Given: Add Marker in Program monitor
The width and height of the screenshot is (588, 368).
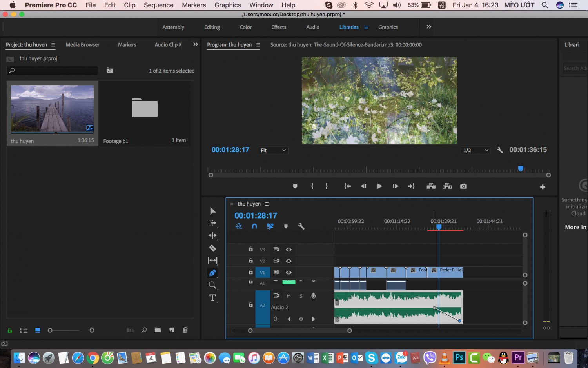Looking at the screenshot, I should point(295,186).
